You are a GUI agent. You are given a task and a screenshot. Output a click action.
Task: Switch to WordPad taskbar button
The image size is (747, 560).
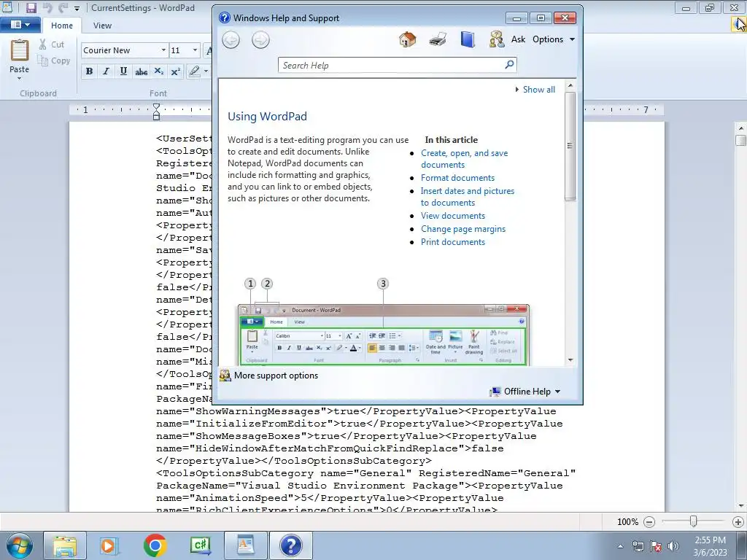(245, 545)
